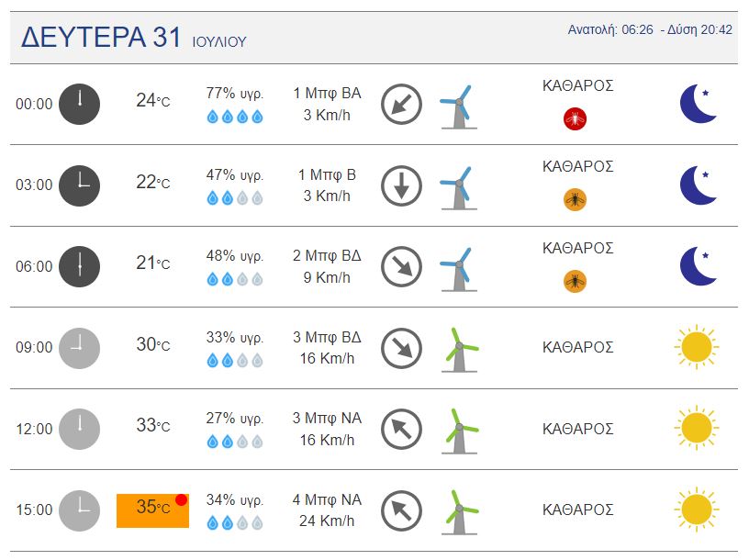
Task: Click the ΚΑΘΑΡΟΣ label at 09:00
Action: click(577, 347)
